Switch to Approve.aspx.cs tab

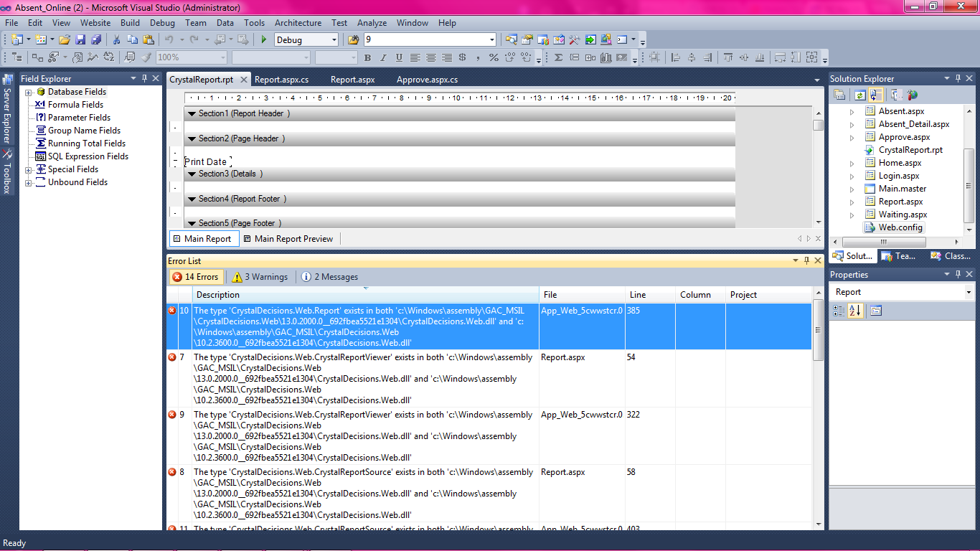[x=427, y=80]
